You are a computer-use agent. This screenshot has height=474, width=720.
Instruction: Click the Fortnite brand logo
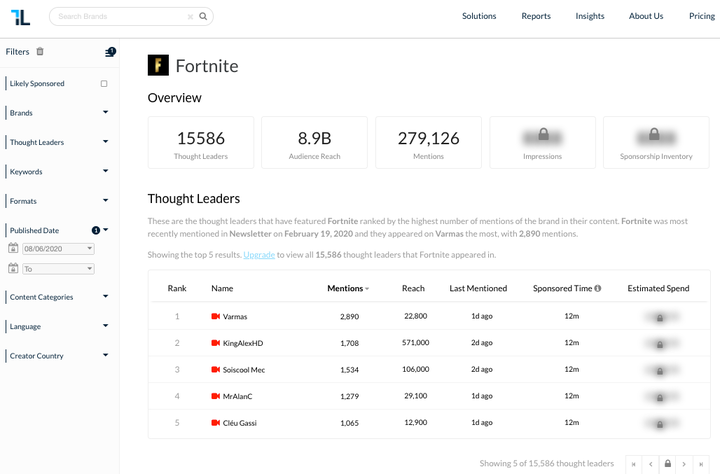coord(158,65)
